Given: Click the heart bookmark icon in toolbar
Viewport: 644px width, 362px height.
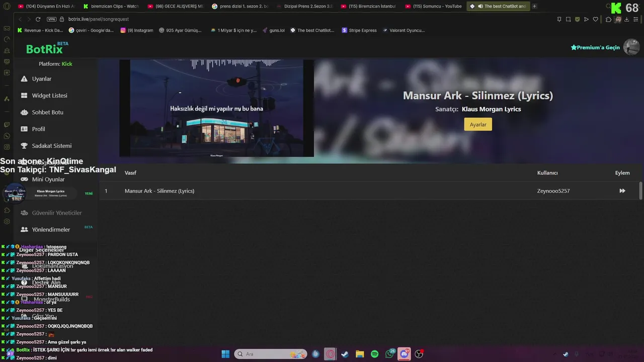Looking at the screenshot, I should 596,19.
